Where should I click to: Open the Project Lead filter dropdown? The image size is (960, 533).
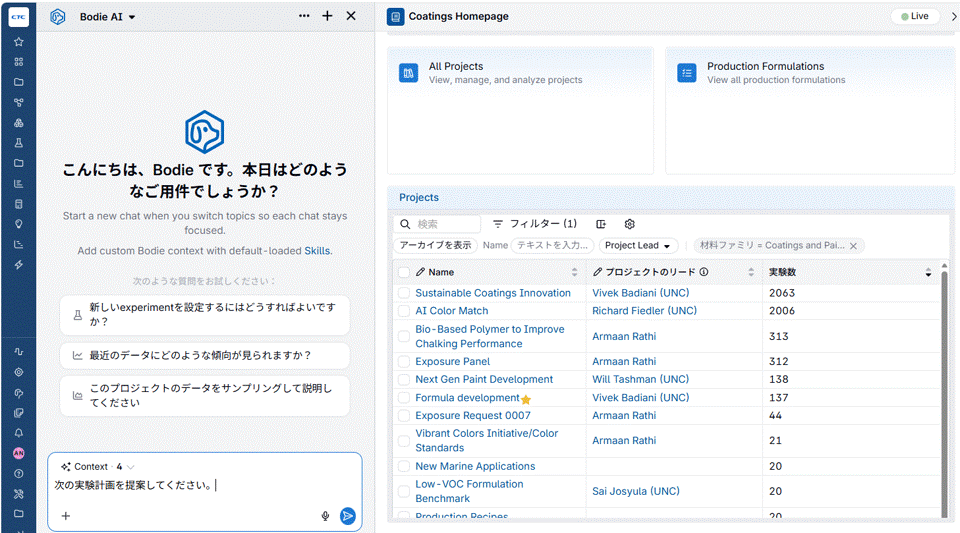pos(638,245)
